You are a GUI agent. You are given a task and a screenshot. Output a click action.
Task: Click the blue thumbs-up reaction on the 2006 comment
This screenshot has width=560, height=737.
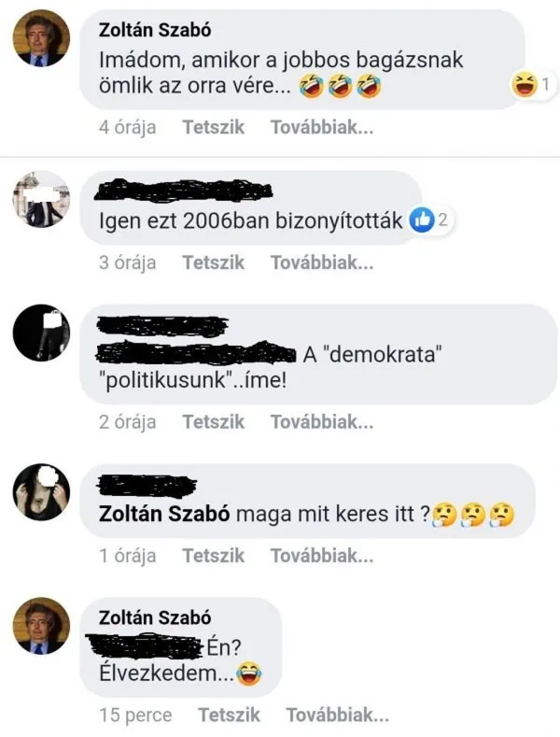point(423,220)
